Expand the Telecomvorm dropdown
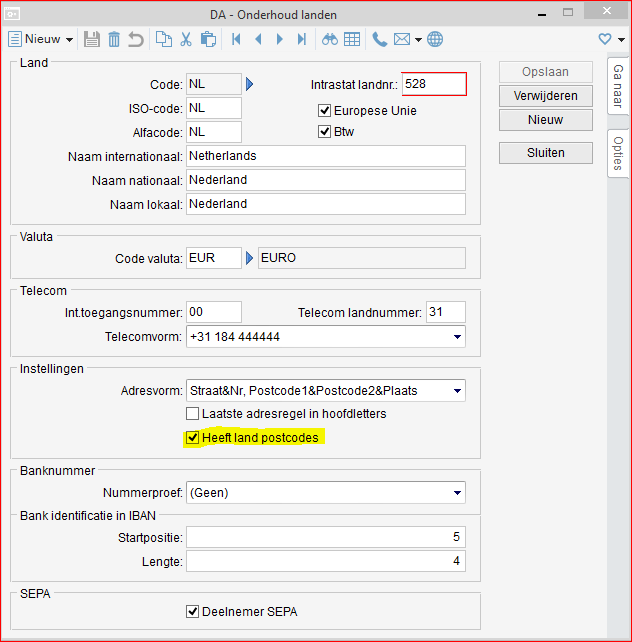Viewport: 632px width, 642px height. (457, 337)
